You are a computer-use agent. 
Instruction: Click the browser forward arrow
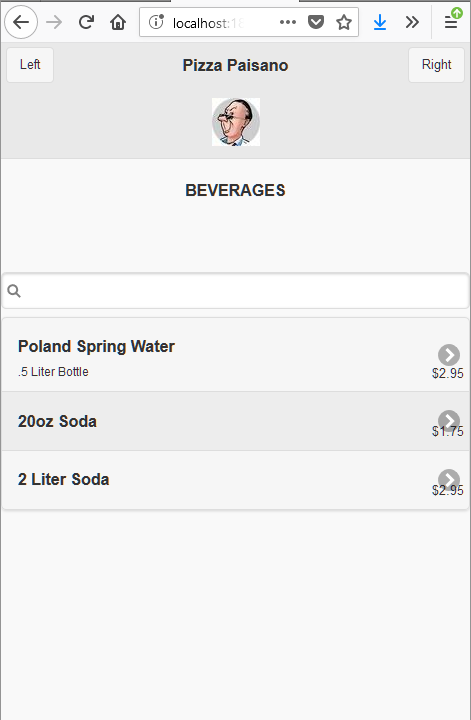click(x=54, y=22)
